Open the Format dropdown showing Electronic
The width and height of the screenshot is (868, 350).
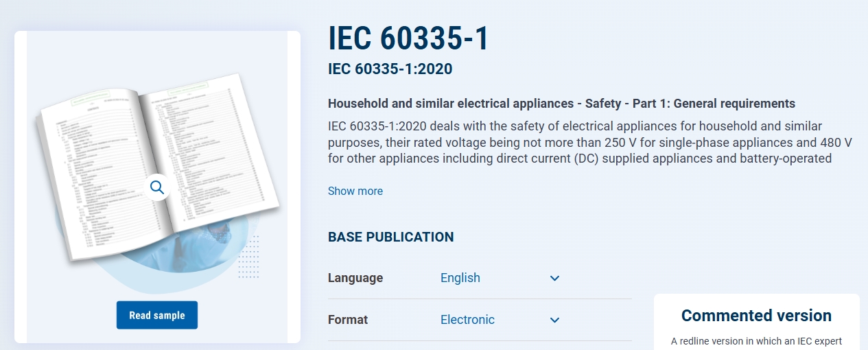click(x=467, y=320)
